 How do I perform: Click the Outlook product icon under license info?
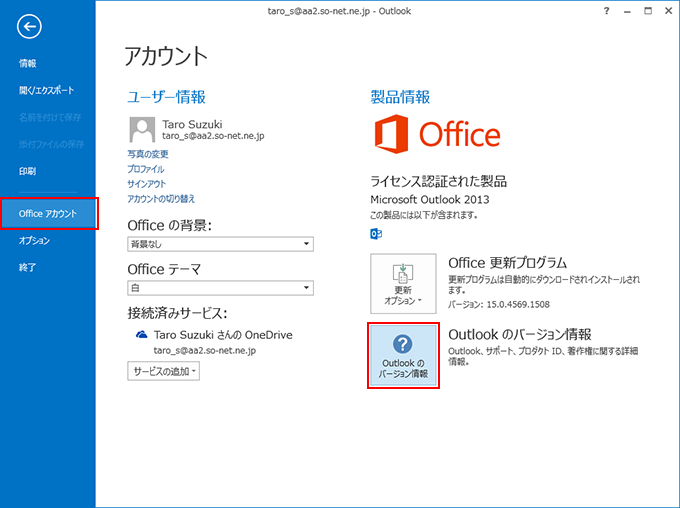tap(376, 233)
